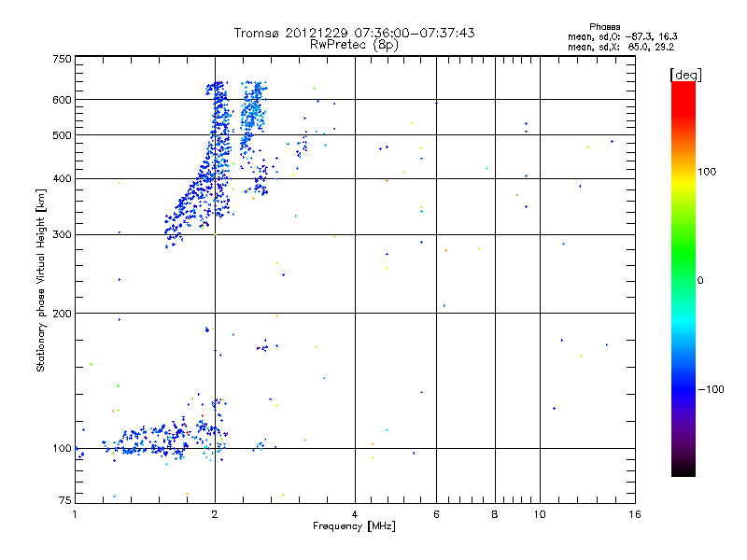The image size is (747, 560).
Task: Click the x-axis label '16'
Action: point(635,514)
